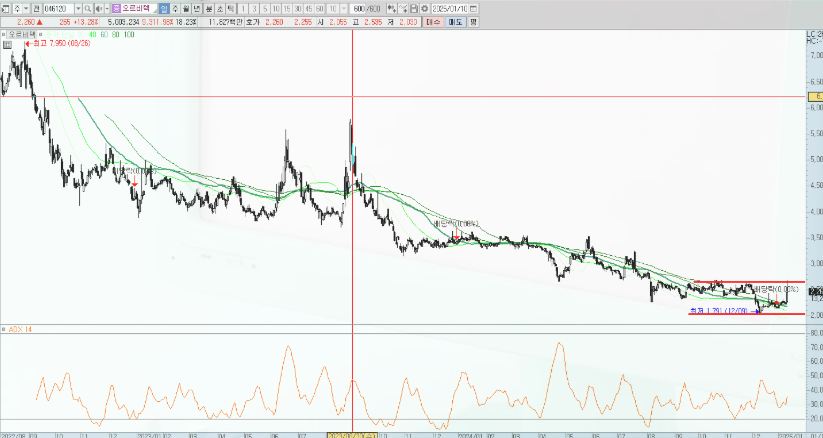Click the add indicator icon in toolbar

[392, 9]
